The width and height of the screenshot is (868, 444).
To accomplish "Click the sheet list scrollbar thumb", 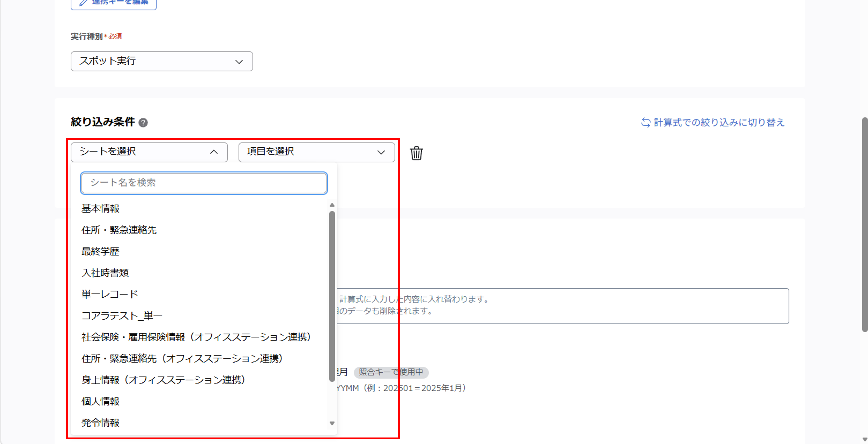I will 332,296.
